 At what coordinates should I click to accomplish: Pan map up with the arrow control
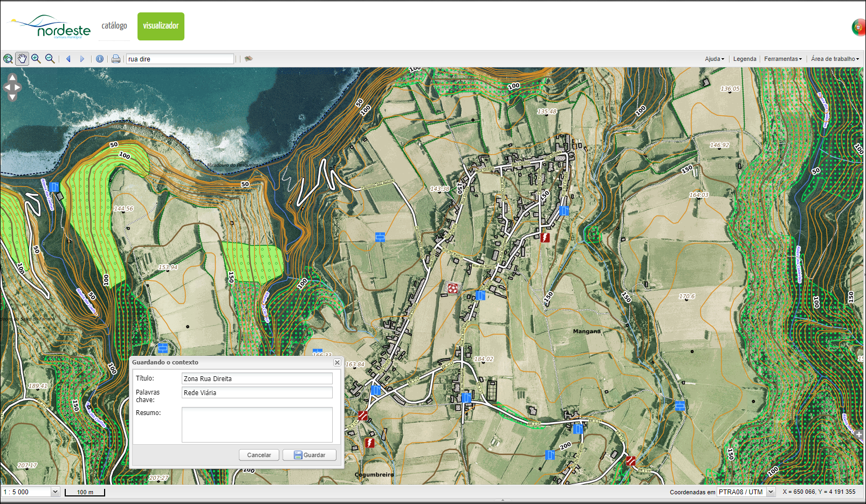(x=12, y=78)
